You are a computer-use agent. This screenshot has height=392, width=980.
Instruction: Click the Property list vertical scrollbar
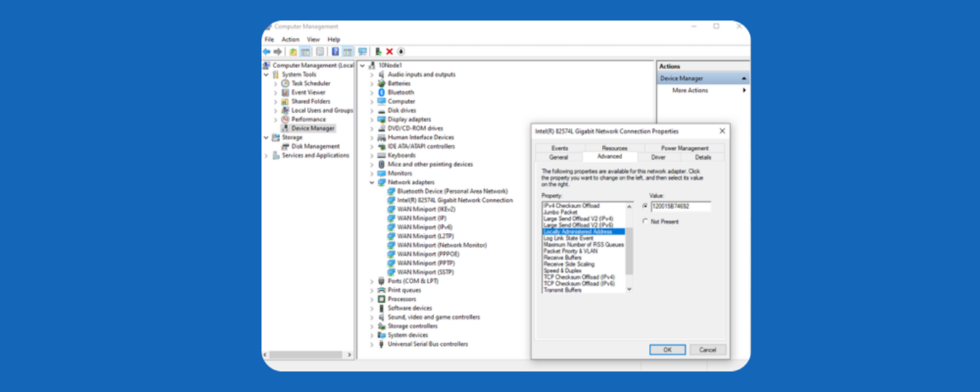click(629, 247)
